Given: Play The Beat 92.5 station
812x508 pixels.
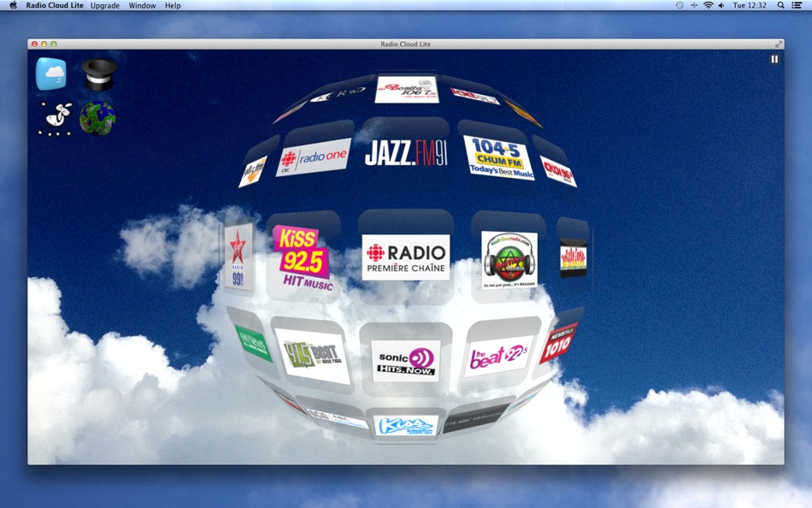Looking at the screenshot, I should click(x=497, y=356).
